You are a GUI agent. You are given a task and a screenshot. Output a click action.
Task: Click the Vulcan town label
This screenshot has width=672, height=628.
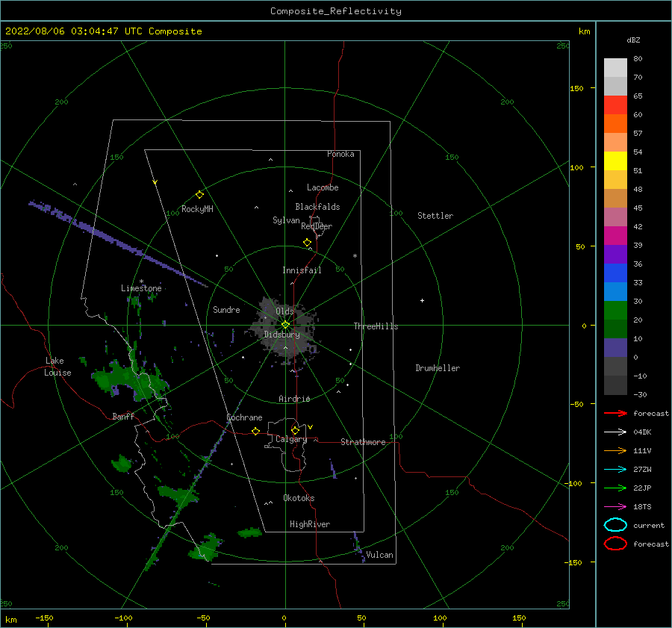pos(380,555)
